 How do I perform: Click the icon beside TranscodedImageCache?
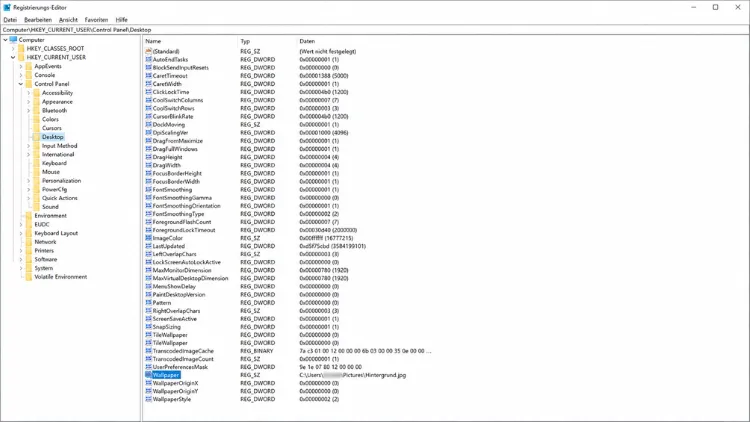[x=148, y=351]
